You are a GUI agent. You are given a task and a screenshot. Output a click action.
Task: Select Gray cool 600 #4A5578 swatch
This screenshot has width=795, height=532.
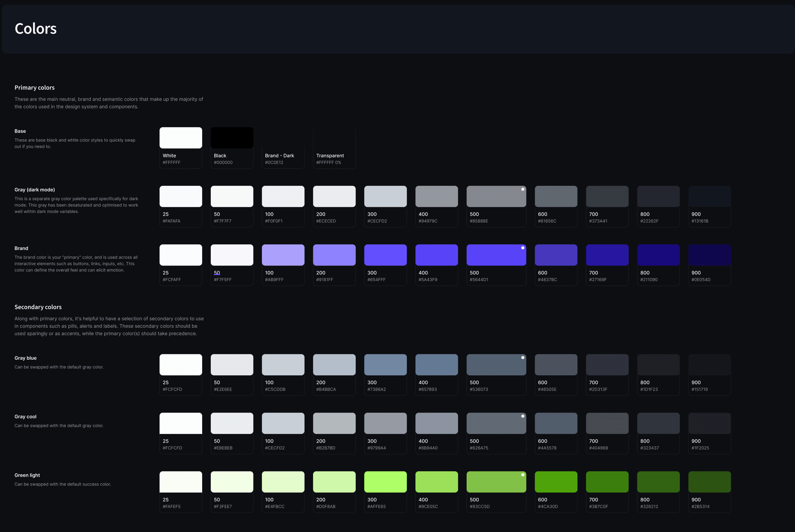tap(556, 424)
